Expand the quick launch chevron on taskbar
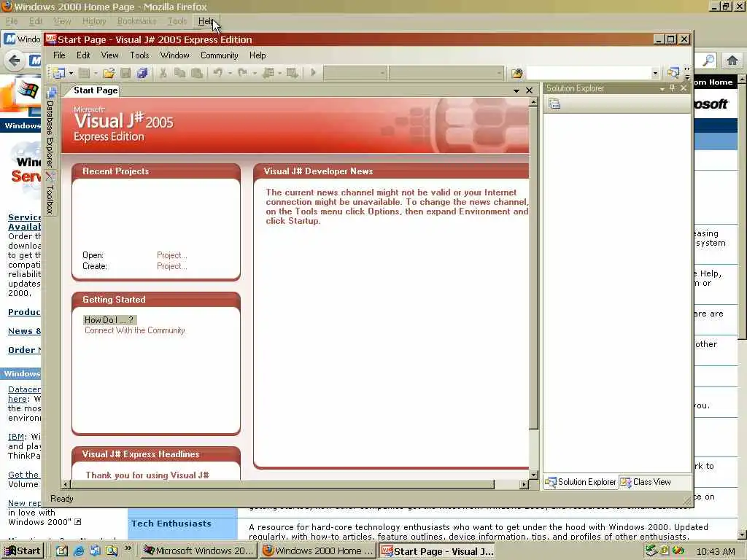Screen dimensions: 747x560 [128, 548]
